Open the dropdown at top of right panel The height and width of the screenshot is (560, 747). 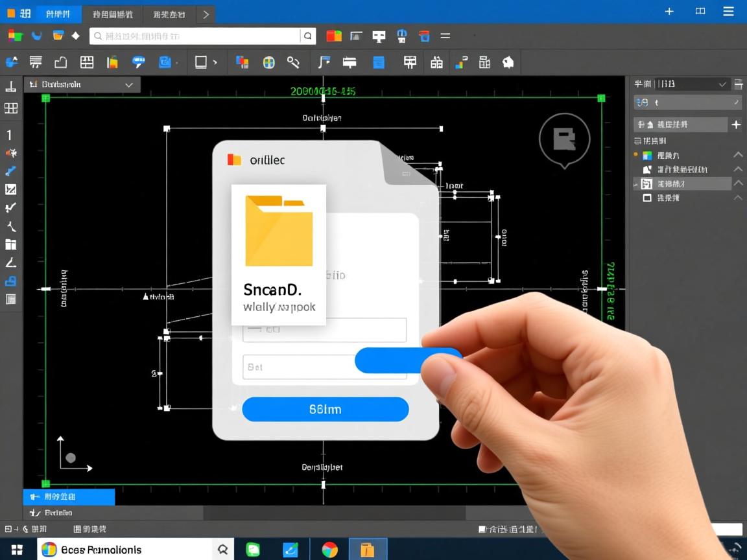(x=722, y=84)
